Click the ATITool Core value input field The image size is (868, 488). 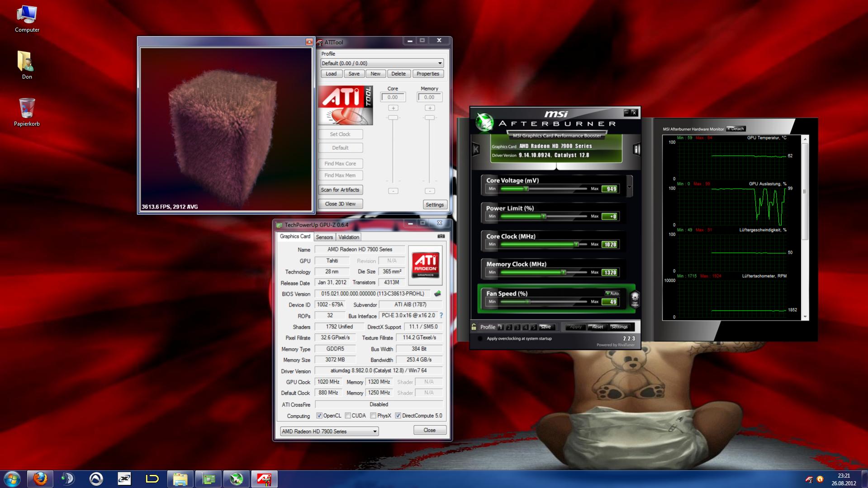pos(393,97)
